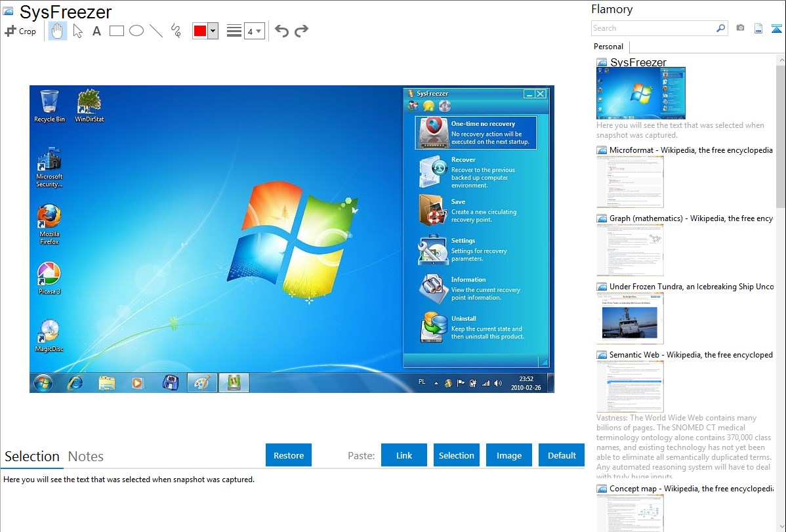Click the camera capture icon
Image resolution: width=786 pixels, height=532 pixels.
tap(740, 28)
